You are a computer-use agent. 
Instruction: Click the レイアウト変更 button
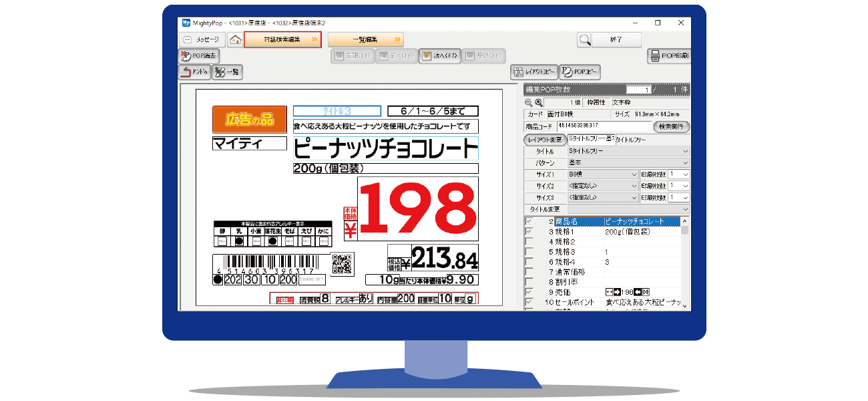click(544, 139)
